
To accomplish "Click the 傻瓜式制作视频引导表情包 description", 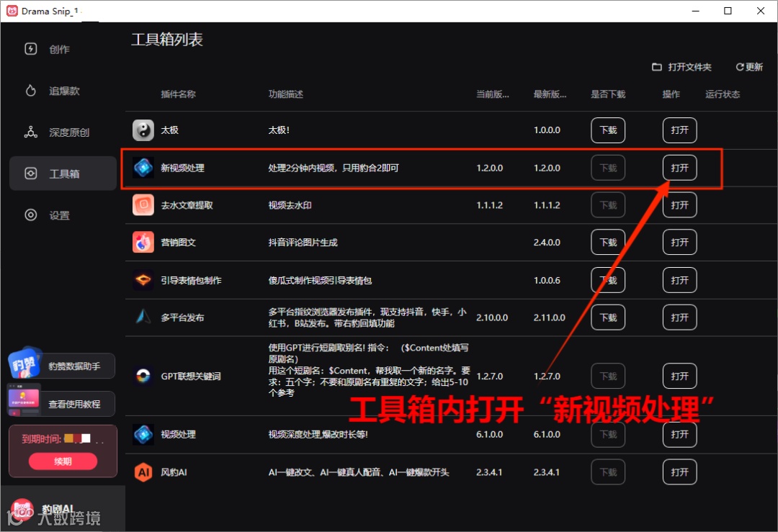I will 320,280.
